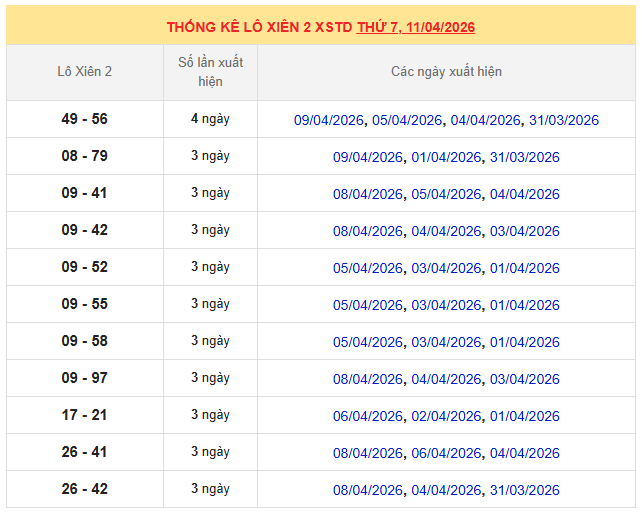Viewport: 642px width, 512px height.
Task: Click 3 ngày in the 09 - 41 row
Action: [x=210, y=193]
